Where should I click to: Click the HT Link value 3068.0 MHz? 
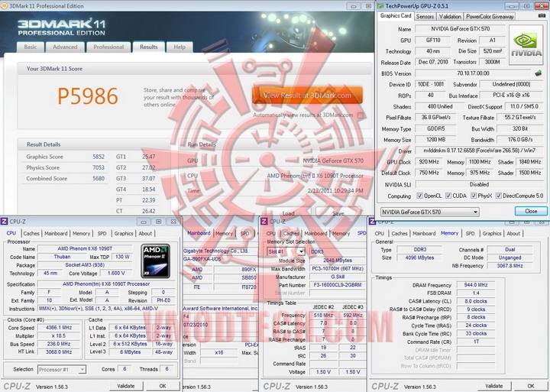tap(59, 352)
